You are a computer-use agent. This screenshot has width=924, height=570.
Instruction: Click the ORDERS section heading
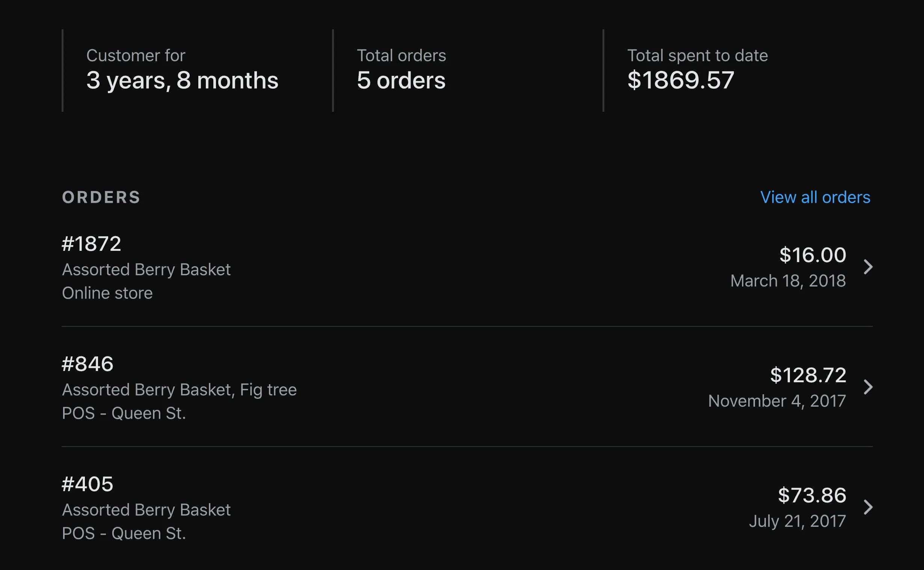point(101,197)
